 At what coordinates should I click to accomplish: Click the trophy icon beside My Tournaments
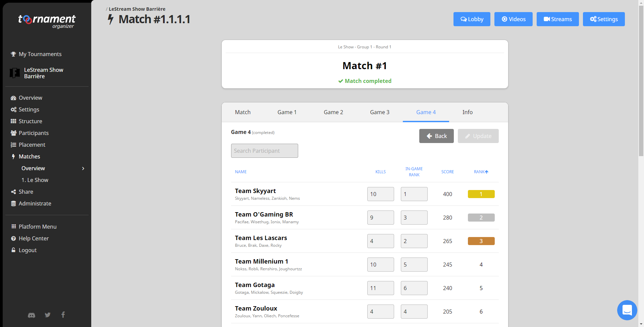[13, 54]
